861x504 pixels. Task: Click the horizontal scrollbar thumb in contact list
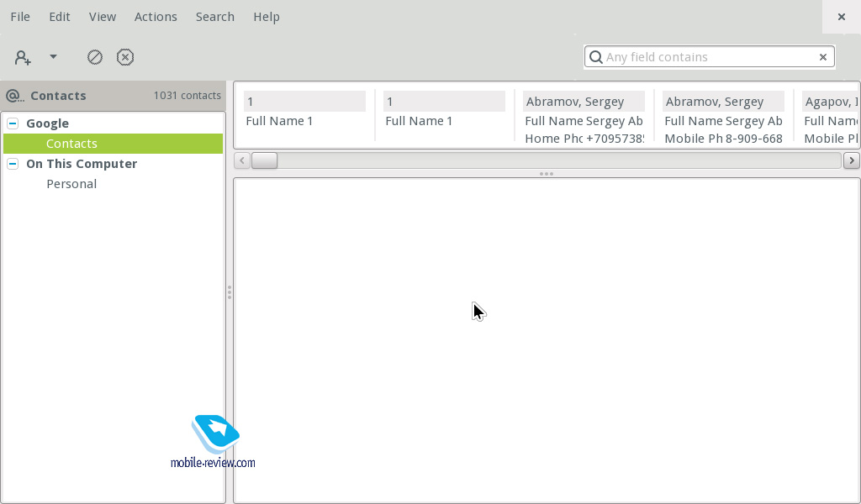(264, 160)
